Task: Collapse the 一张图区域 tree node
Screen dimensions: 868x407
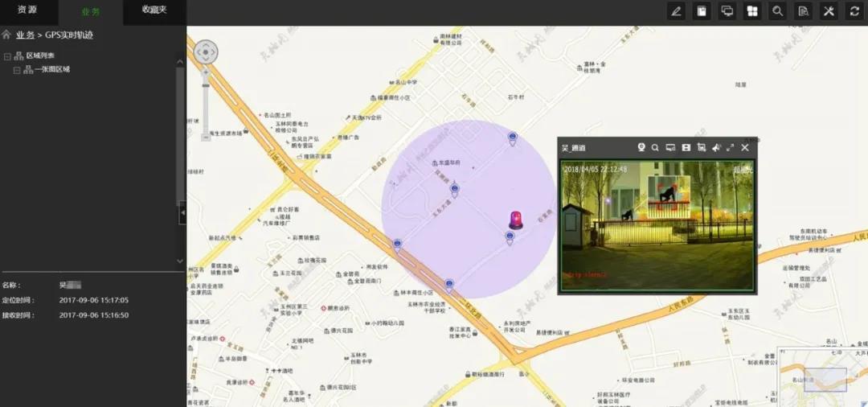Action: tap(17, 70)
